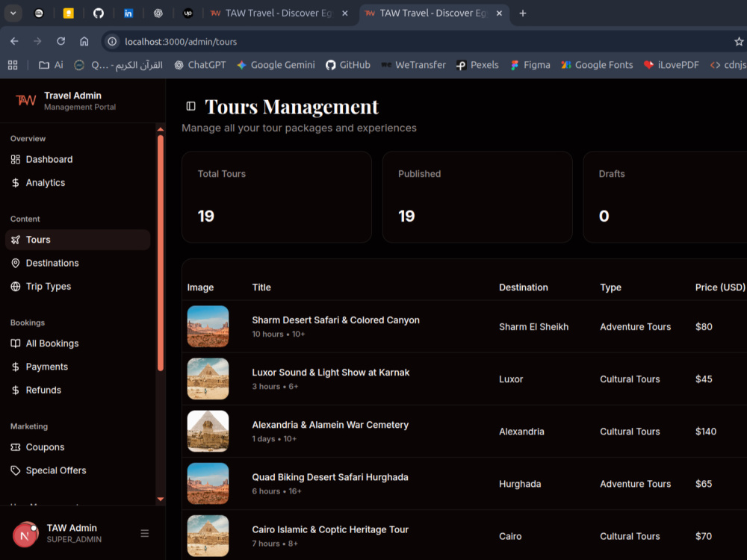
Task: Open the tab search dropdown arrow
Action: [x=13, y=13]
